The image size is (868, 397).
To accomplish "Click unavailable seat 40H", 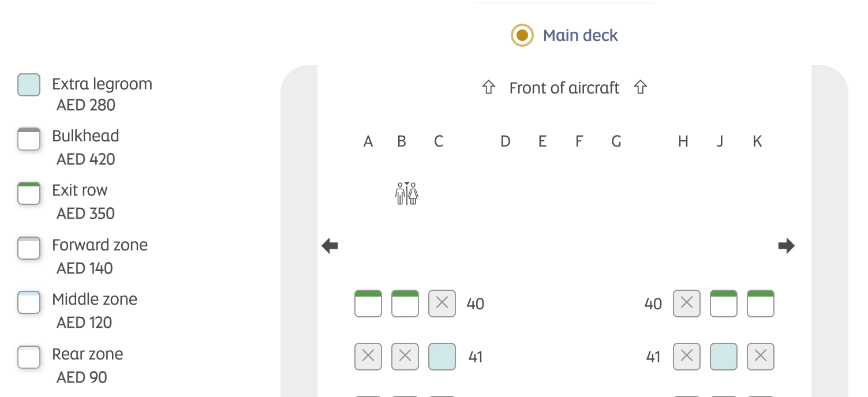I will pyautogui.click(x=687, y=304).
